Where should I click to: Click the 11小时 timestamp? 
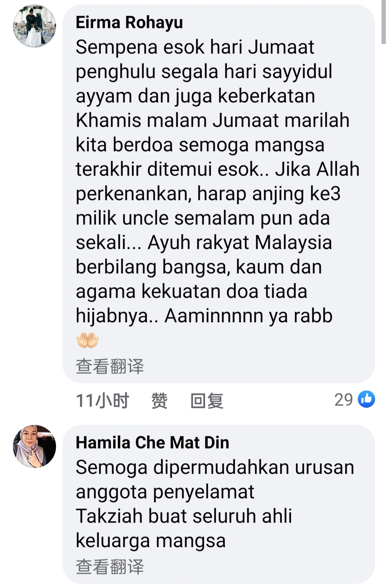click(x=103, y=401)
